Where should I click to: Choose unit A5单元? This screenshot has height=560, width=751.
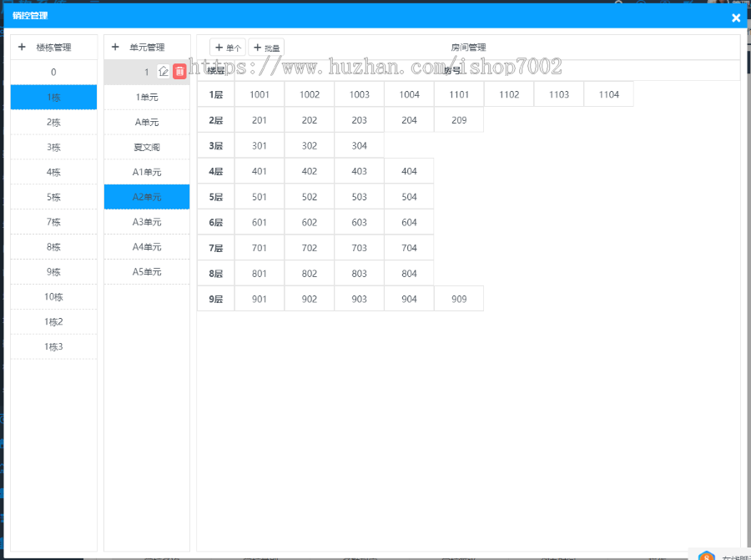[x=147, y=271]
